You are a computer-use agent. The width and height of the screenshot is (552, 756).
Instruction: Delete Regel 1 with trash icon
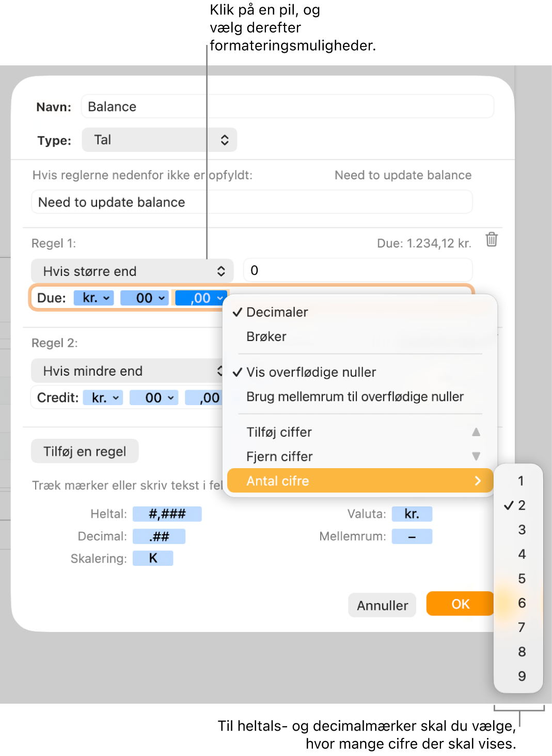[x=491, y=239]
